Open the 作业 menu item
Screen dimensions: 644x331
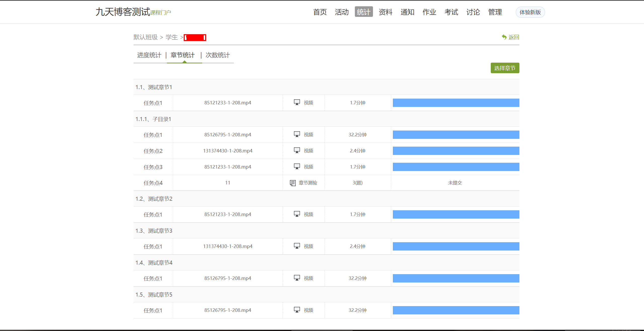[429, 12]
